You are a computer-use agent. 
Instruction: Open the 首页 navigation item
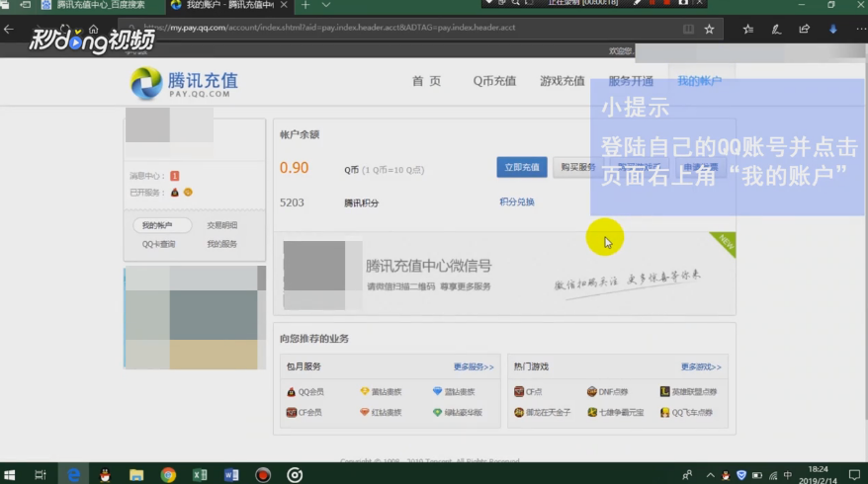426,81
